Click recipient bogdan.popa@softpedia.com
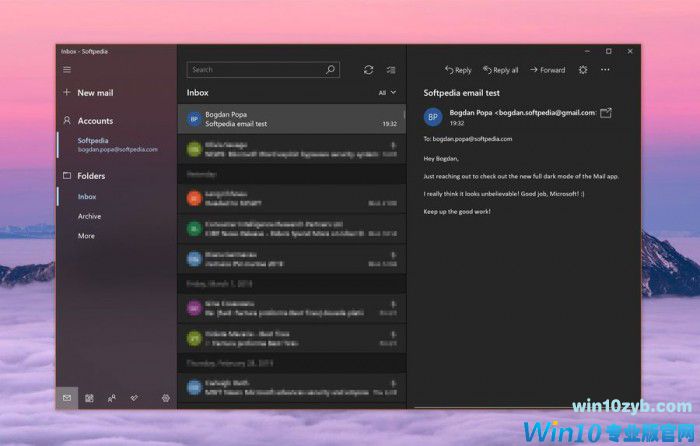 click(x=472, y=139)
